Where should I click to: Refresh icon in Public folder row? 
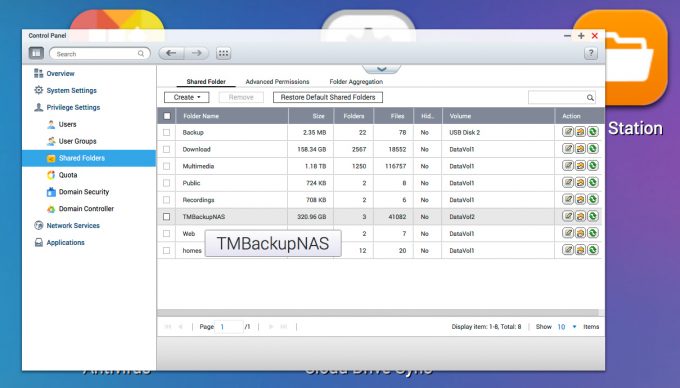tap(593, 183)
